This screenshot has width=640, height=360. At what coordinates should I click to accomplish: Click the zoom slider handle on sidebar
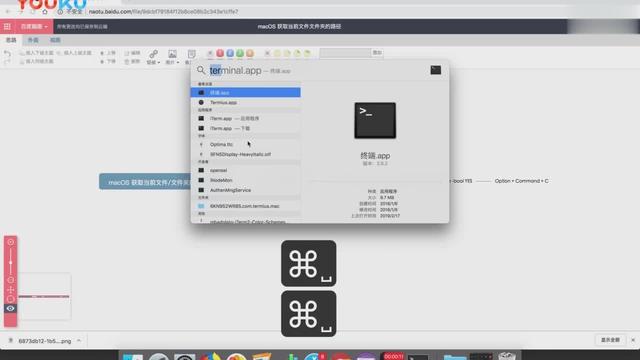(x=11, y=262)
